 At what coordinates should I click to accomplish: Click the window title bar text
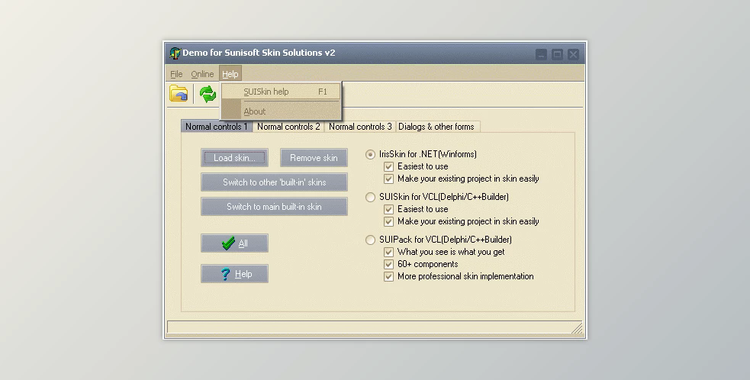click(x=259, y=53)
